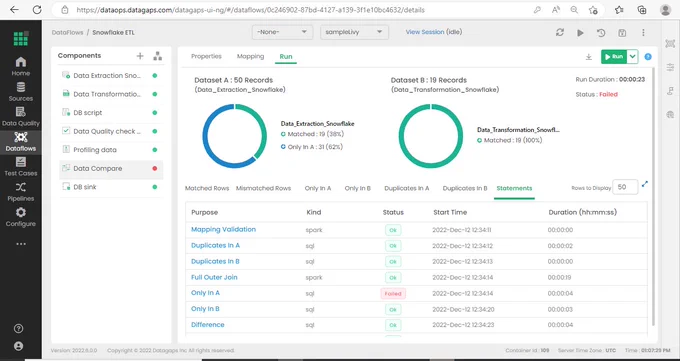The image size is (680, 361).
Task: Click the Dataset B green donut chart
Action: (431, 136)
